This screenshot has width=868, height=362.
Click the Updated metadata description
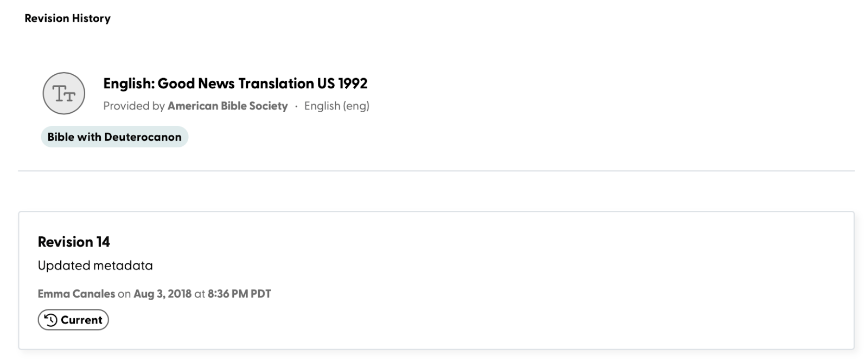(95, 266)
